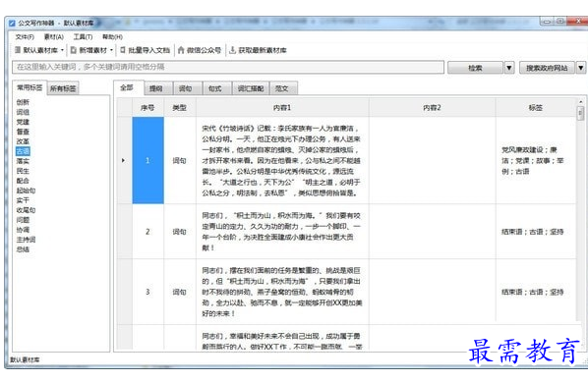Choose the 督查 tag in the list

(x=23, y=132)
